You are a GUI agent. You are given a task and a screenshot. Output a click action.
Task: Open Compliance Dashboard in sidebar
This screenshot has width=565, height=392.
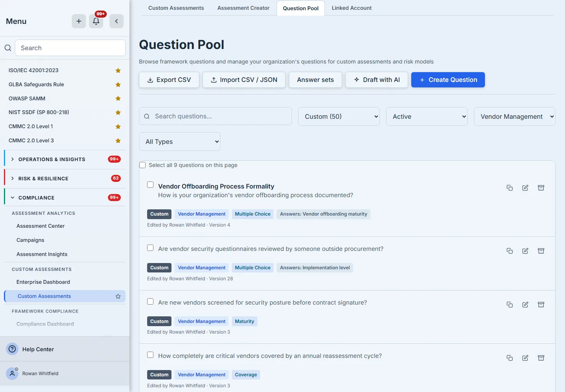(45, 324)
